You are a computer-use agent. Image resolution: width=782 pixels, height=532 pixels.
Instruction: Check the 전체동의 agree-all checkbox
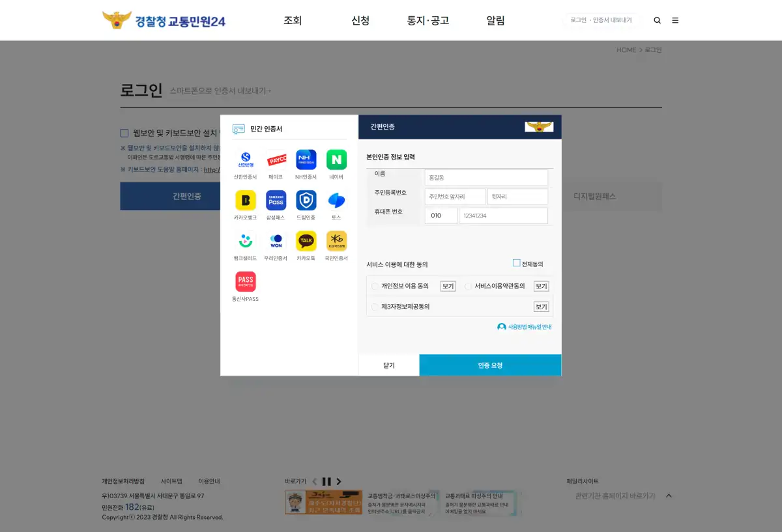pos(516,263)
